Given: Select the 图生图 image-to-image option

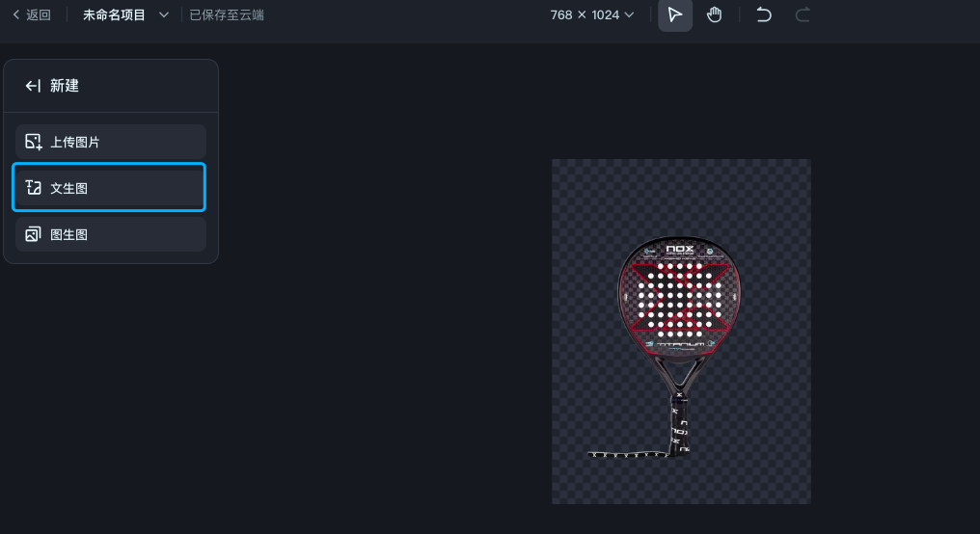Looking at the screenshot, I should point(111,234).
